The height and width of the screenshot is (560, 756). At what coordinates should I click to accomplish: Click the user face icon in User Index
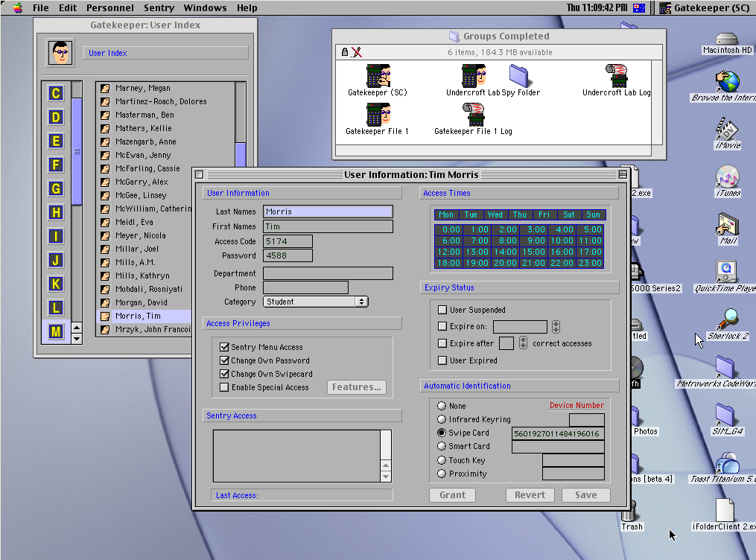tap(60, 52)
